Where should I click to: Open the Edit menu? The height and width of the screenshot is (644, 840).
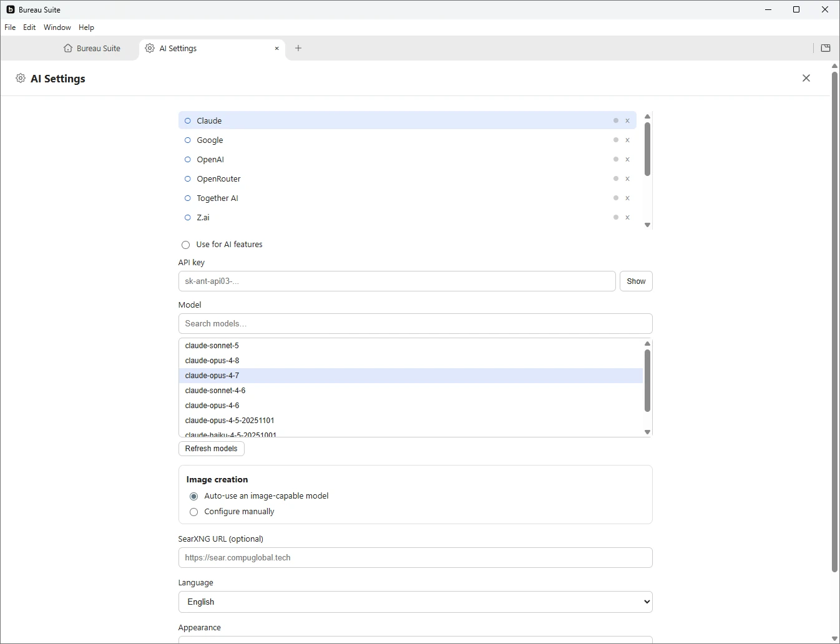29,27
